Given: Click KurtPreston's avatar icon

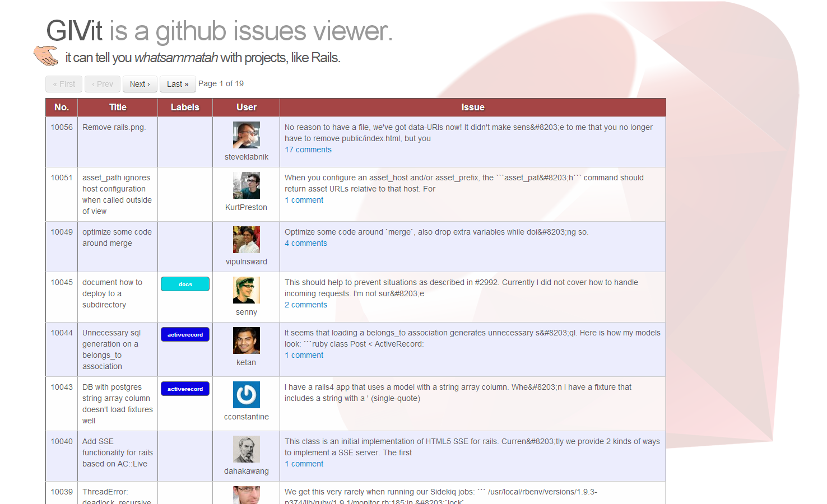Looking at the screenshot, I should tap(246, 185).
